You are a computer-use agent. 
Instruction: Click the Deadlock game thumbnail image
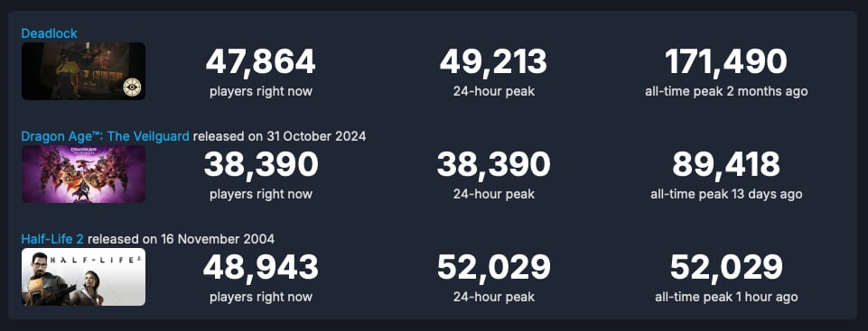pos(84,71)
